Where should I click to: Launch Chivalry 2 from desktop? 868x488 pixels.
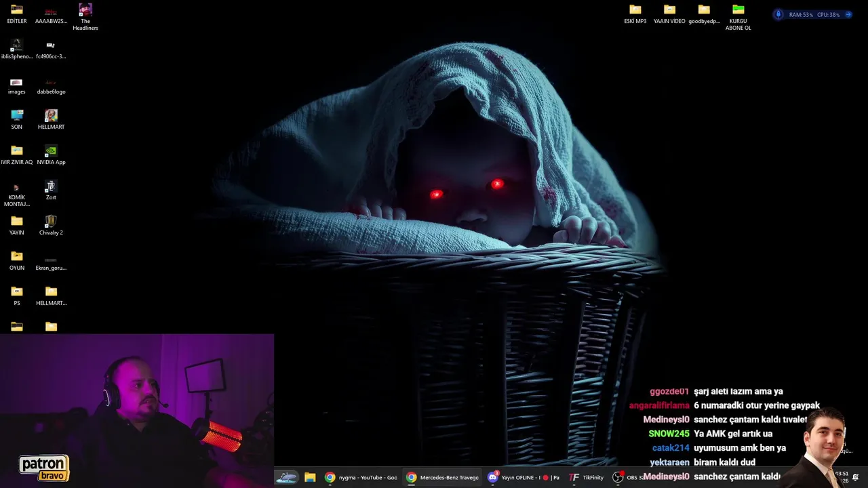(x=51, y=226)
